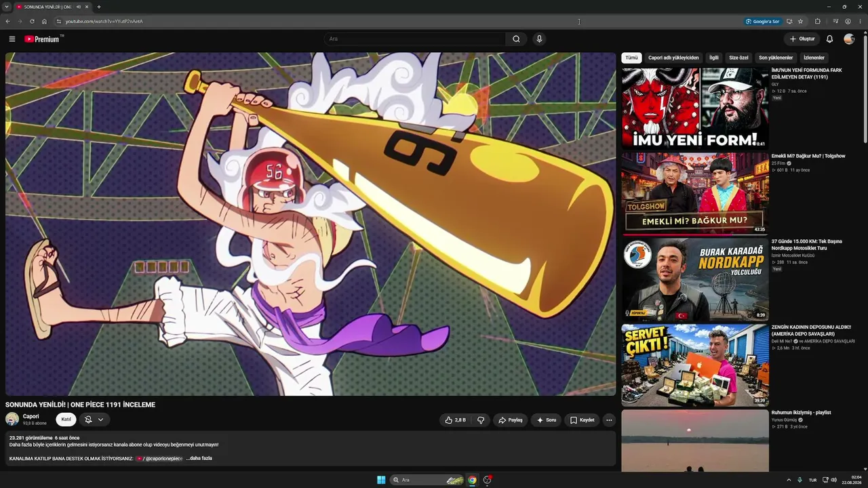The height and width of the screenshot is (488, 868).
Task: Open Emekli Mi? Bağkur Mu? thumbnail
Action: coord(695,193)
